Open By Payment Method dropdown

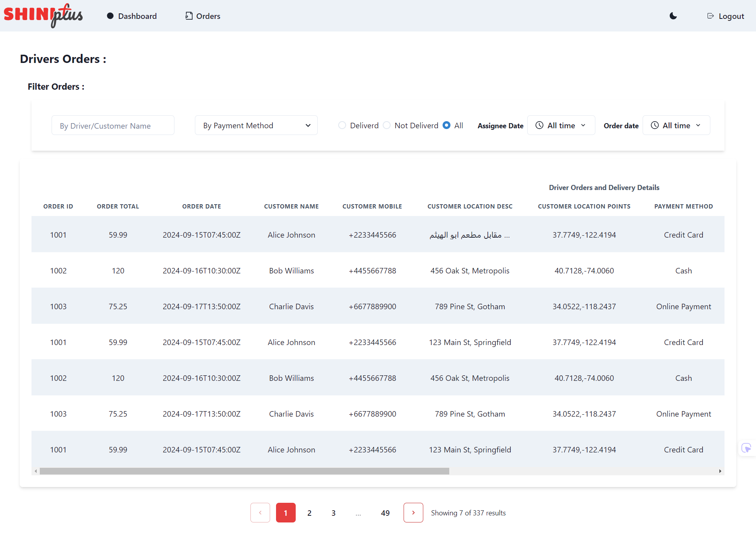pyautogui.click(x=256, y=126)
